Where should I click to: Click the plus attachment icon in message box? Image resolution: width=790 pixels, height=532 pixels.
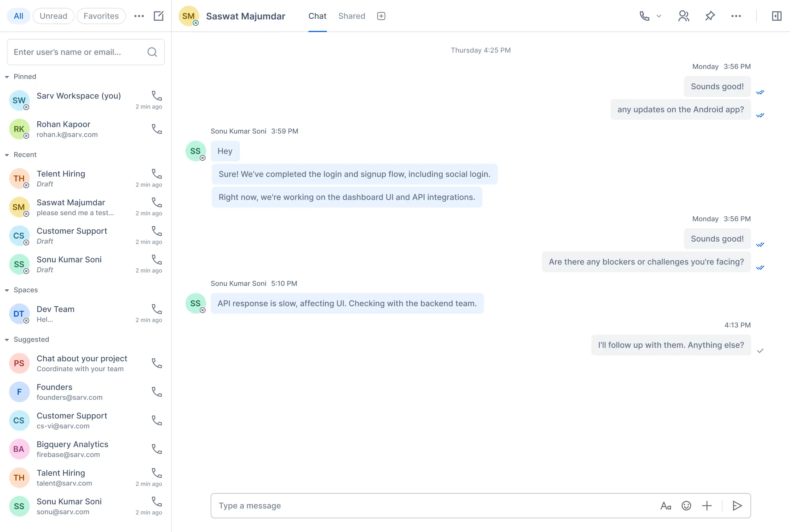pos(707,506)
